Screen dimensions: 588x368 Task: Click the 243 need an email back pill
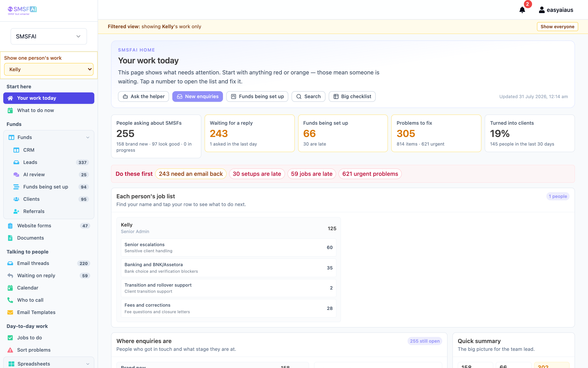(191, 174)
